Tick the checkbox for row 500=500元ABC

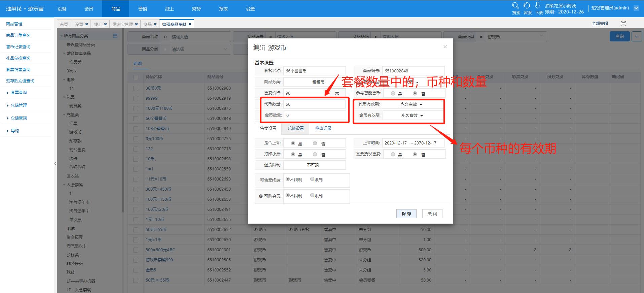(136, 250)
